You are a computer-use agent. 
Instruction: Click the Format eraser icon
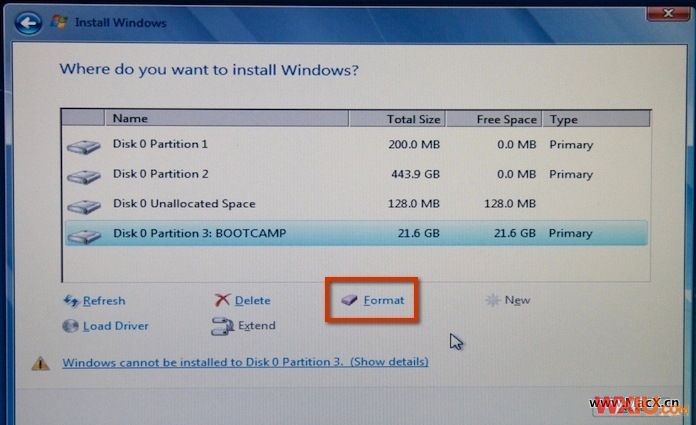(x=349, y=300)
